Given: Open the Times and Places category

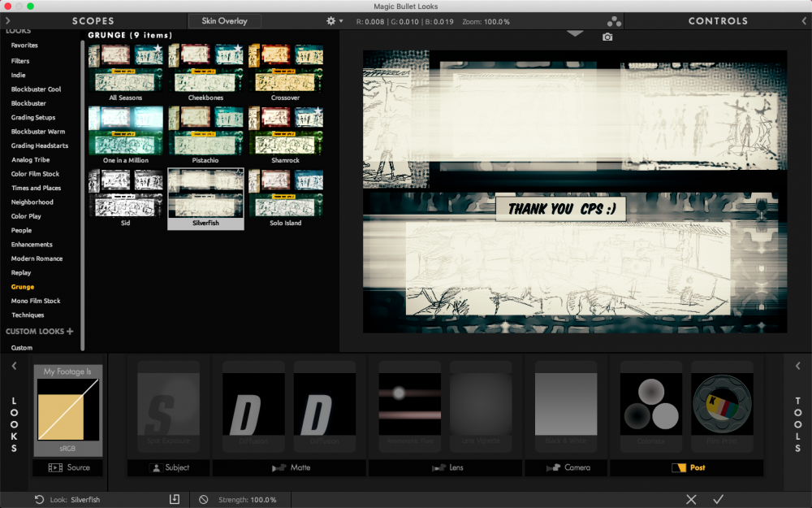Looking at the screenshot, I should 37,188.
